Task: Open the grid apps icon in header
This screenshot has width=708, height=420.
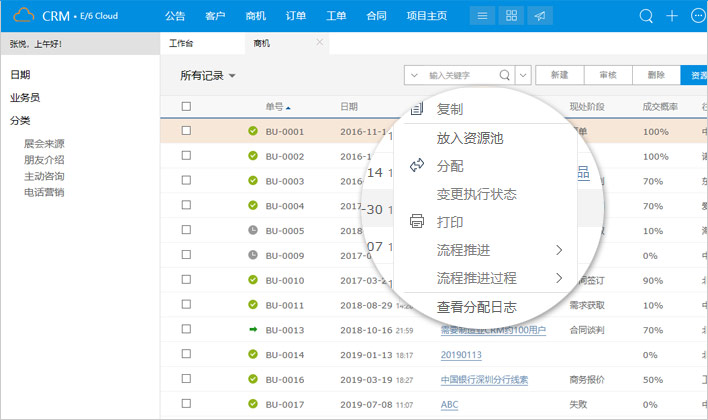Action: click(x=511, y=16)
